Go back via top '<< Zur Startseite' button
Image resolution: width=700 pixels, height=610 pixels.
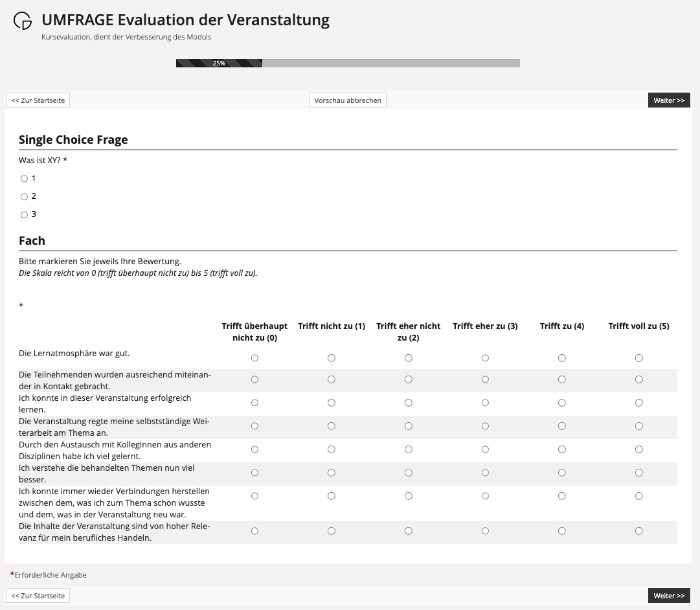coord(38,100)
